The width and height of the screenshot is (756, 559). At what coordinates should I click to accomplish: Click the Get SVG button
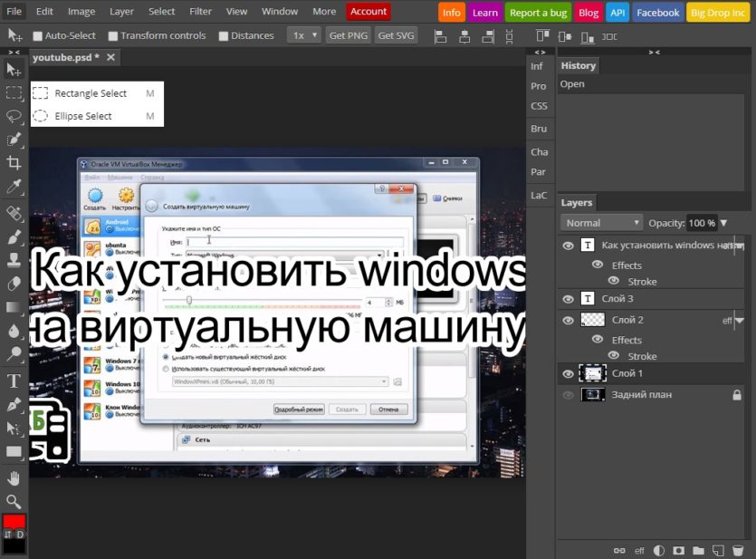point(396,35)
